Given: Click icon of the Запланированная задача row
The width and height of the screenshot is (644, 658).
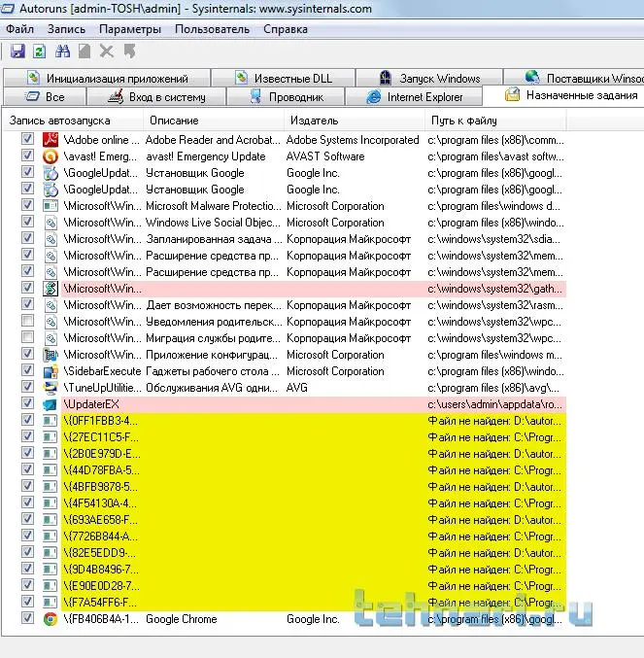Looking at the screenshot, I should 51,239.
